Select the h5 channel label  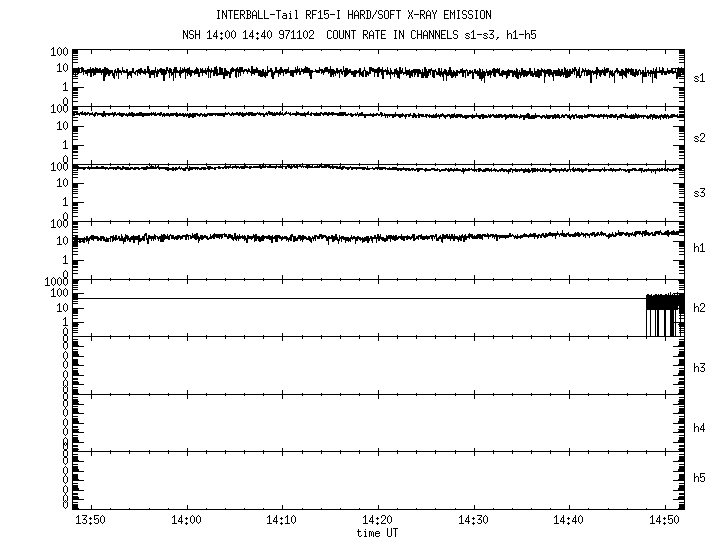tap(700, 478)
